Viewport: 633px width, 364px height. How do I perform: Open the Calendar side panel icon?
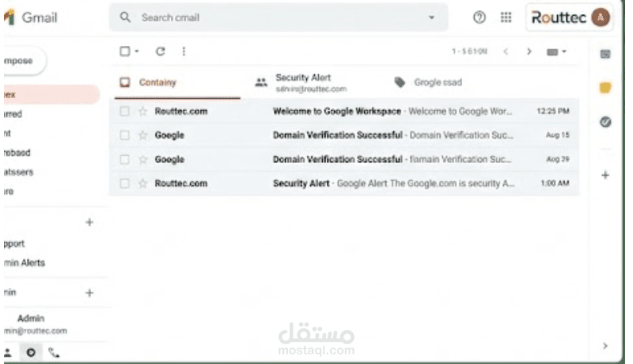pyautogui.click(x=605, y=54)
